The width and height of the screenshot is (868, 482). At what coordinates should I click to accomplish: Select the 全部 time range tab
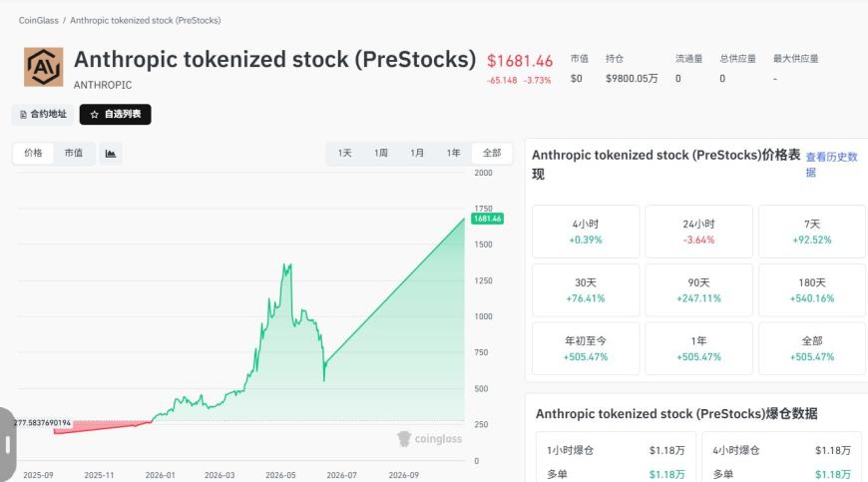(492, 154)
